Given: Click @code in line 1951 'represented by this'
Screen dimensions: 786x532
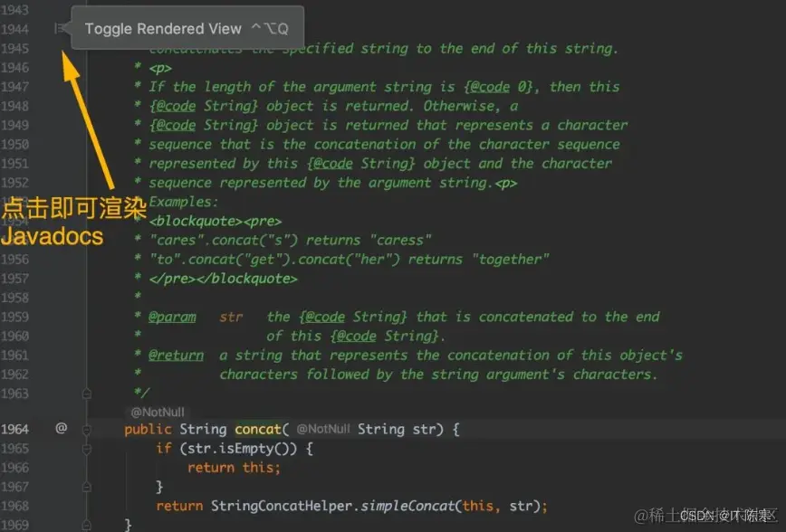Looking at the screenshot, I should point(333,164).
